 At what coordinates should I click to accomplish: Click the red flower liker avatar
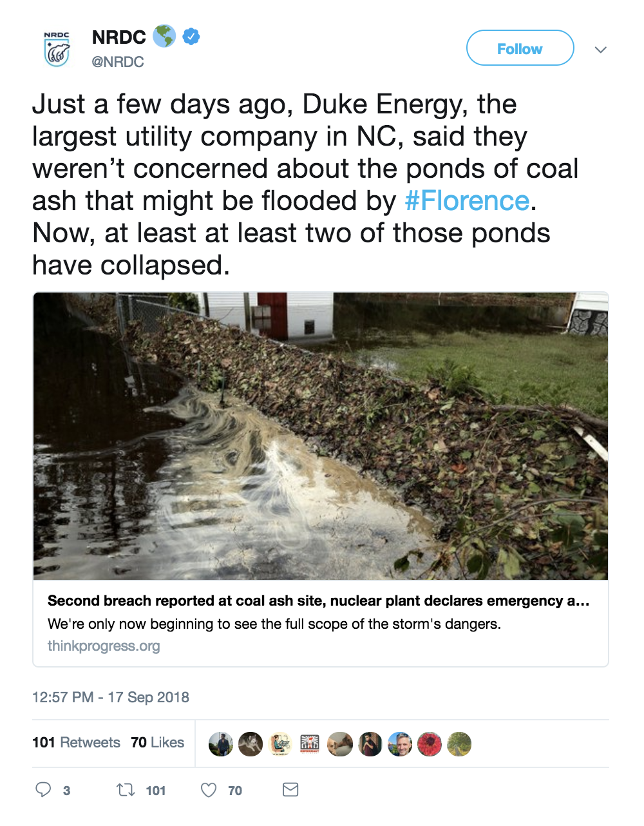click(x=430, y=744)
